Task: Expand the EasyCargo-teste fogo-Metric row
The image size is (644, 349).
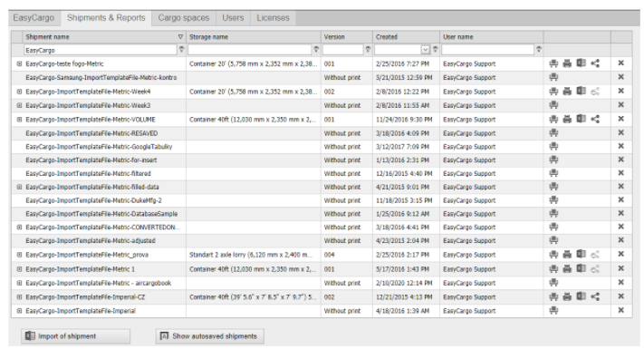Action: click(x=19, y=63)
